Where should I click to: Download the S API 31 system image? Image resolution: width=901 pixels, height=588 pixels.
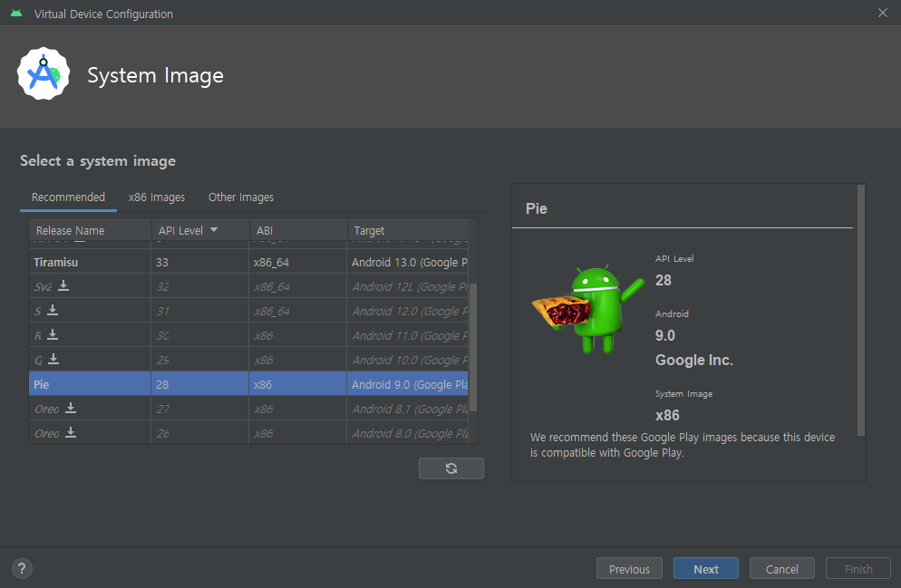pyautogui.click(x=53, y=310)
